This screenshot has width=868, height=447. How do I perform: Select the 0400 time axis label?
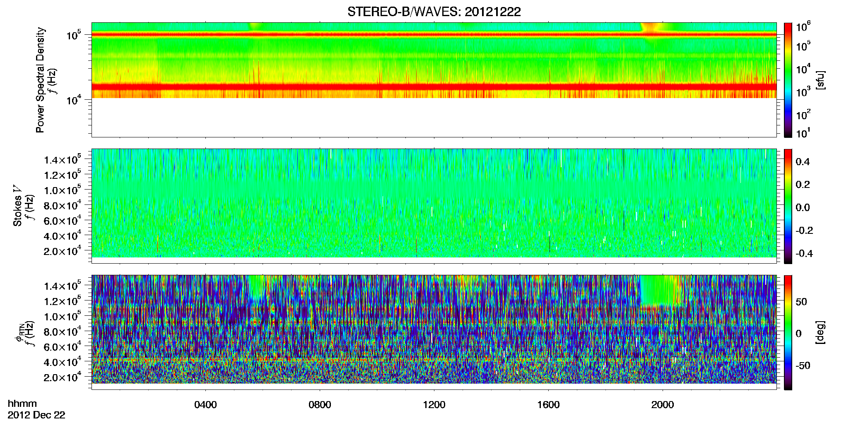pos(205,404)
